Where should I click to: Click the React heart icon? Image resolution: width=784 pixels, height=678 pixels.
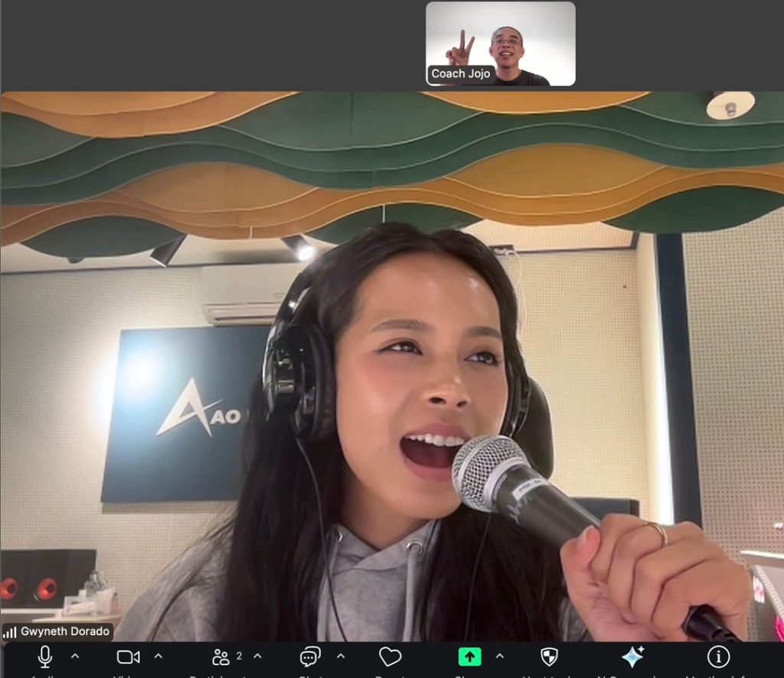click(x=390, y=657)
